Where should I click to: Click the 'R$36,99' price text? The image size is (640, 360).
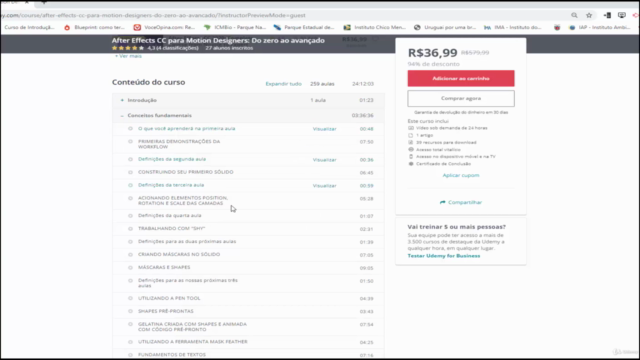(432, 53)
